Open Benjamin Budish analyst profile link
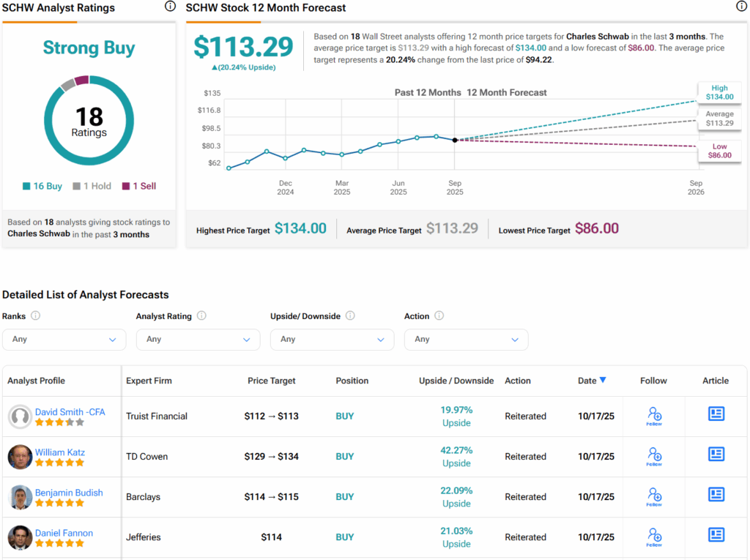 (69, 493)
